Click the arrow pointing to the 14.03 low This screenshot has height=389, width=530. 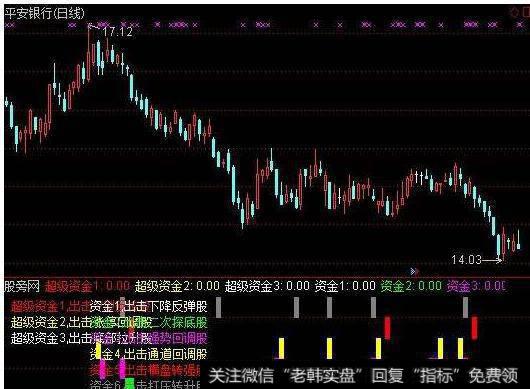492,260
